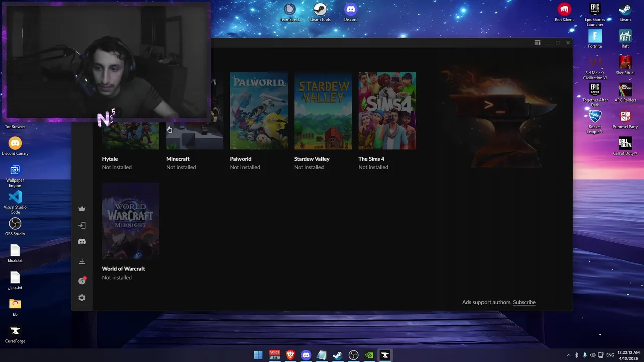Open the Windows Start button

pyautogui.click(x=258, y=355)
